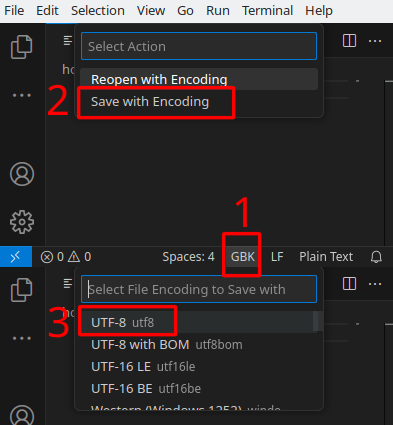The image size is (393, 425).
Task: Open errors and warnings problems indicator
Action: [x=66, y=257]
